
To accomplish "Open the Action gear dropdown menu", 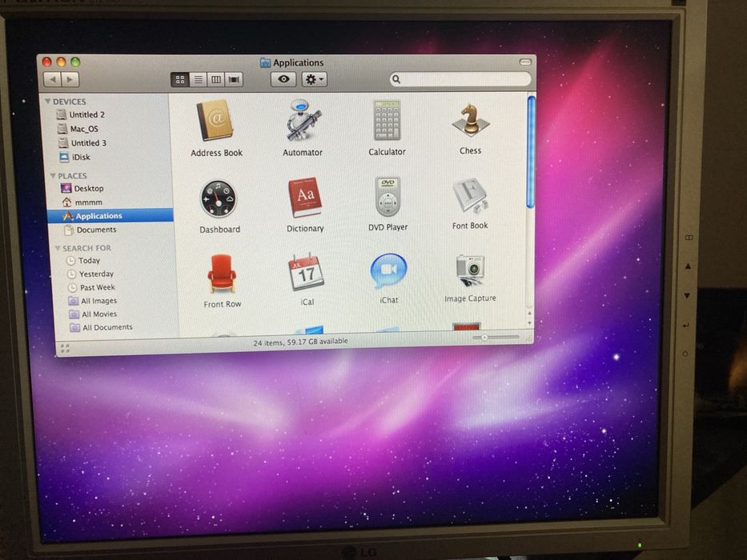I will point(314,79).
